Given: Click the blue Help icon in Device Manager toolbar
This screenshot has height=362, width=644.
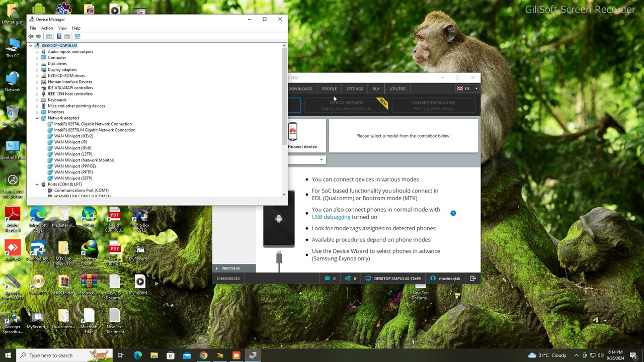Looking at the screenshot, I should (59, 36).
